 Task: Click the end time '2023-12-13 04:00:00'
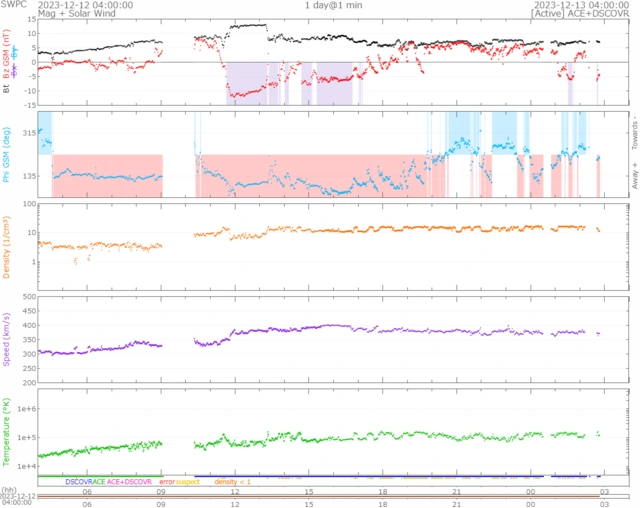point(581,5)
